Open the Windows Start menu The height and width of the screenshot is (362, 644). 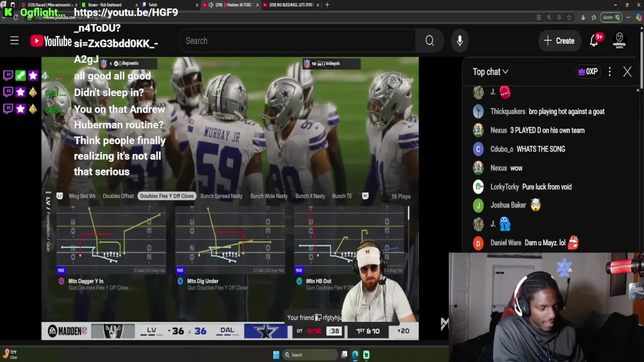[x=276, y=355]
